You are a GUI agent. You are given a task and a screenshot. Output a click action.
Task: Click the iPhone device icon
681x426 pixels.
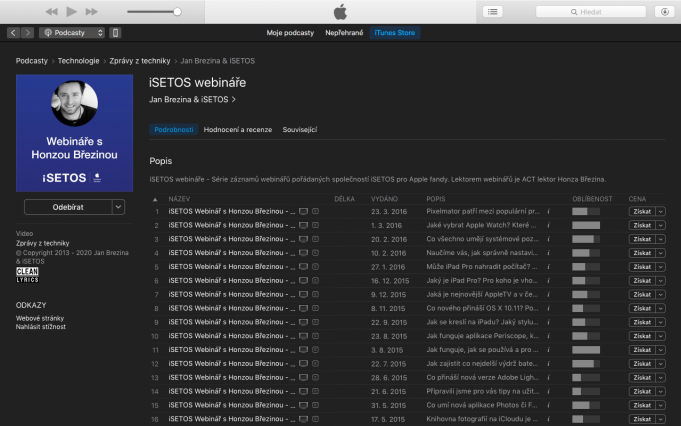[115, 33]
